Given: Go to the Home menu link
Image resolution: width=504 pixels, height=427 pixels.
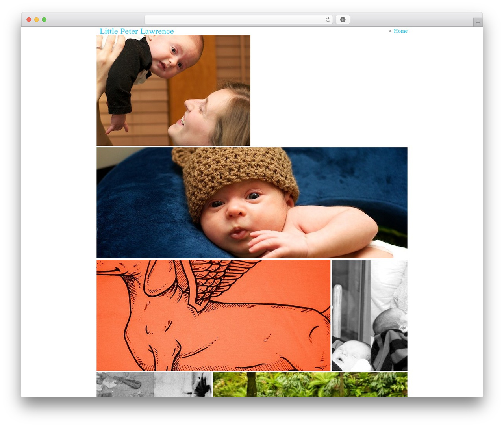Looking at the screenshot, I should [x=400, y=31].
